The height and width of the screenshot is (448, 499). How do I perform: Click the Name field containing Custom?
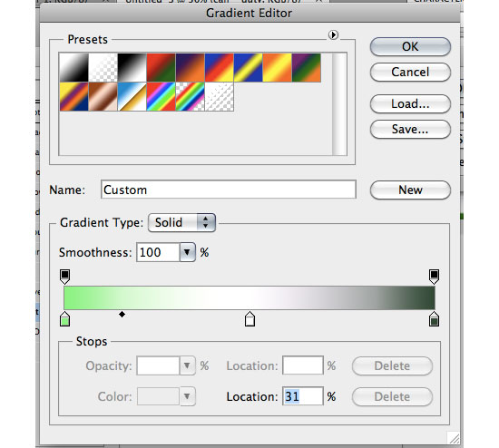click(x=228, y=190)
